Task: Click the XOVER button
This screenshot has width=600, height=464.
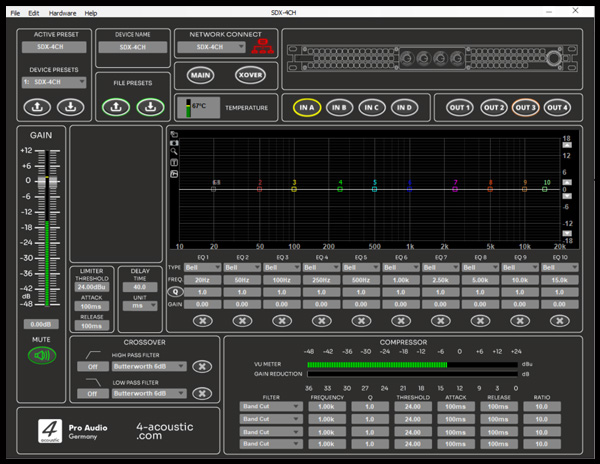Action: 249,74
